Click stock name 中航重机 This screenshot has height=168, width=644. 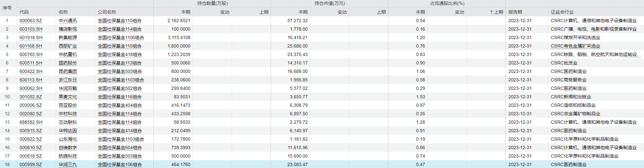[x=68, y=54]
